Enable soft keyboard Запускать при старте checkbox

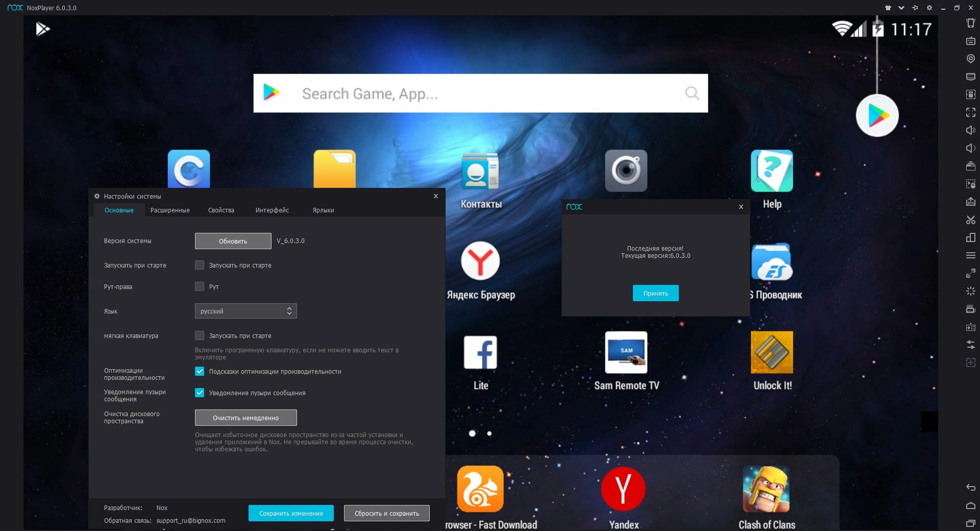(200, 335)
